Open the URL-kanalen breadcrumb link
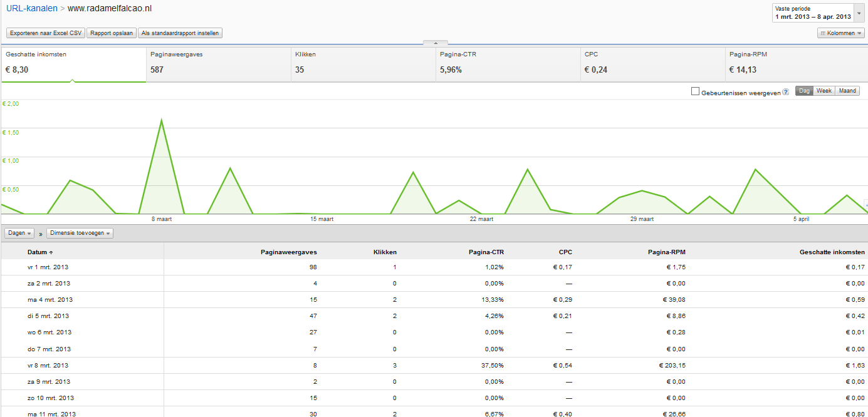868x417 pixels. (x=31, y=9)
